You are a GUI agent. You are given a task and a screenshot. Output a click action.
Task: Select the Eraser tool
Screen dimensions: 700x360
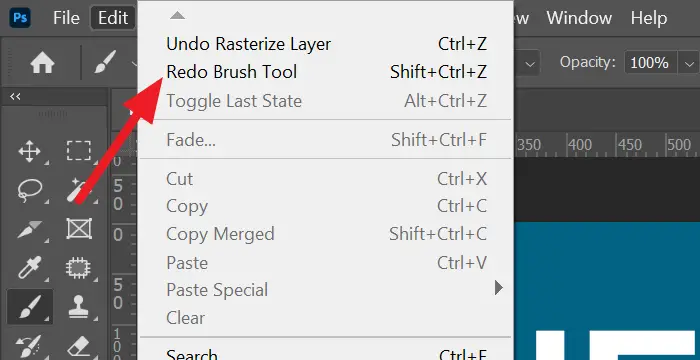click(79, 347)
